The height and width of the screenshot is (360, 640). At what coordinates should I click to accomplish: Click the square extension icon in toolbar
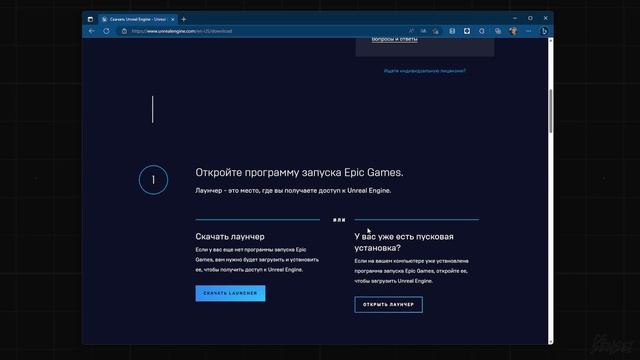pos(467,31)
